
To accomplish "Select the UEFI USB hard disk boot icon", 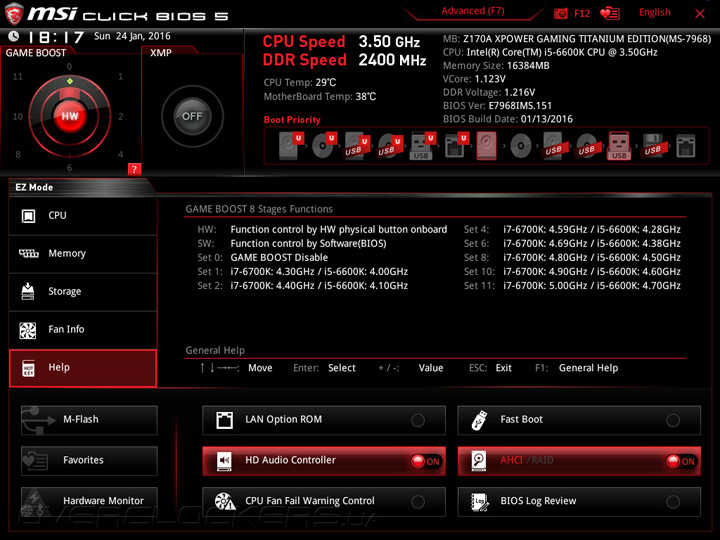I will 356,146.
